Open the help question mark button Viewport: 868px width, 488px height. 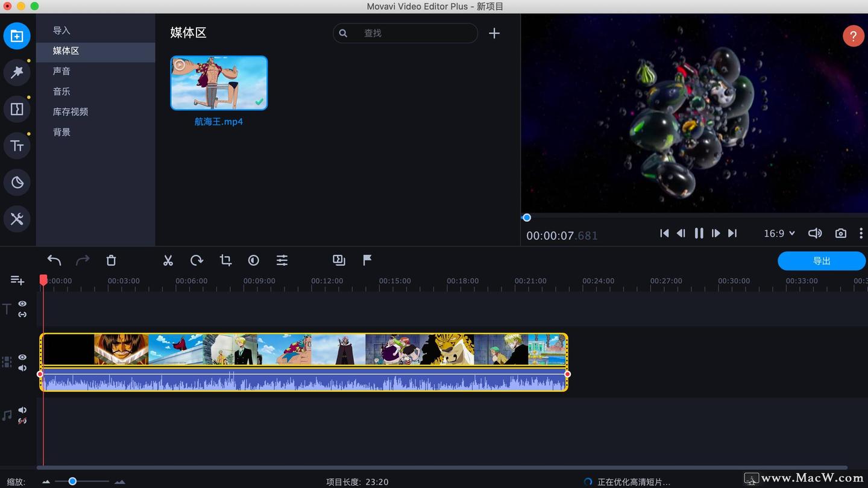click(853, 36)
